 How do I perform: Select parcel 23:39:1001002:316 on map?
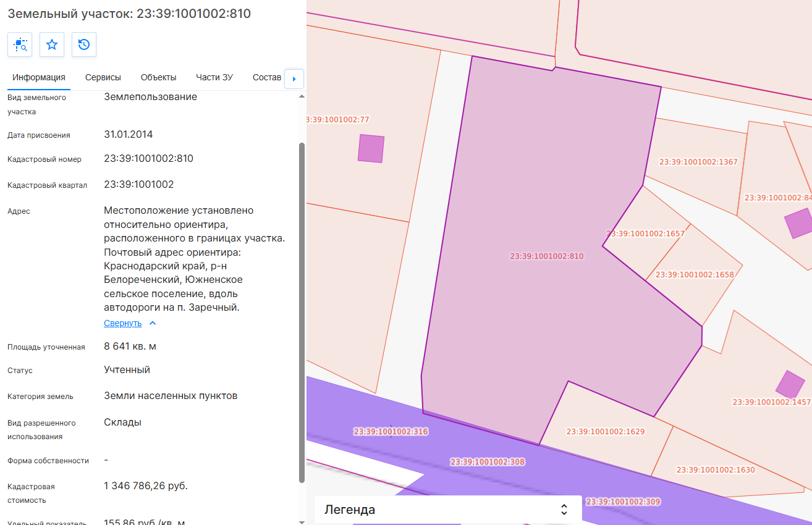[x=391, y=431]
